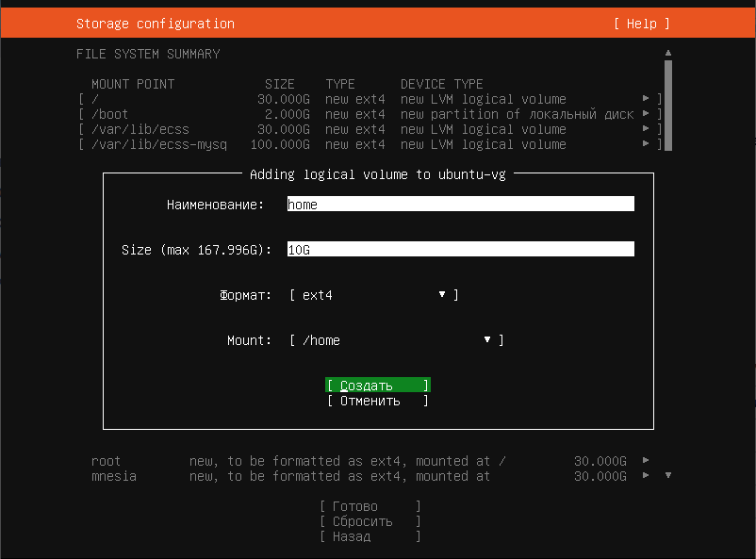
Task: Click the 100.000G size value
Action: (280, 144)
